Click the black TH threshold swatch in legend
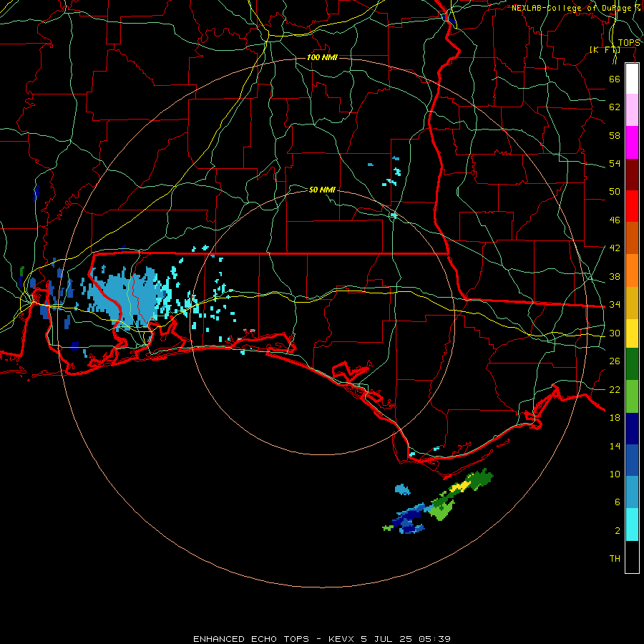 (x=632, y=557)
